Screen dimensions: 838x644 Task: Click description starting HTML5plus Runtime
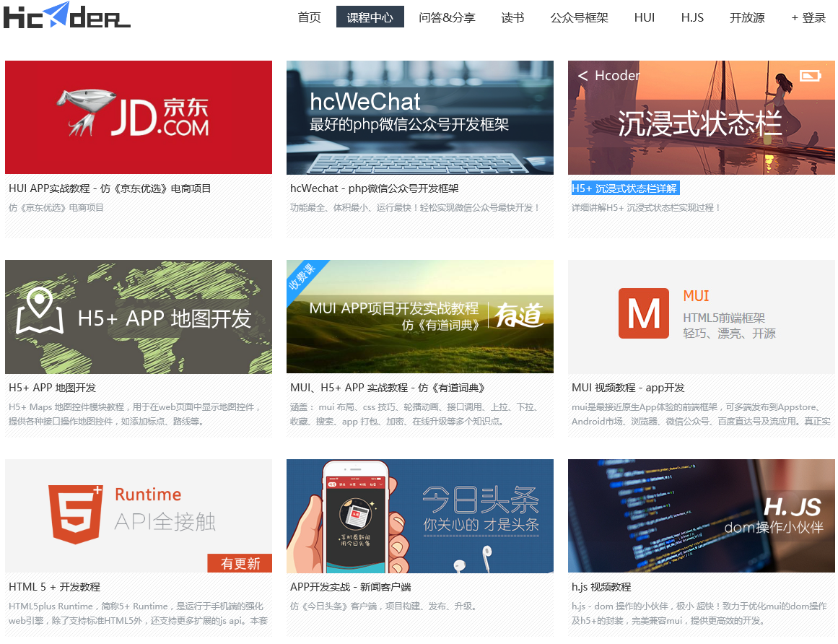tap(138, 614)
